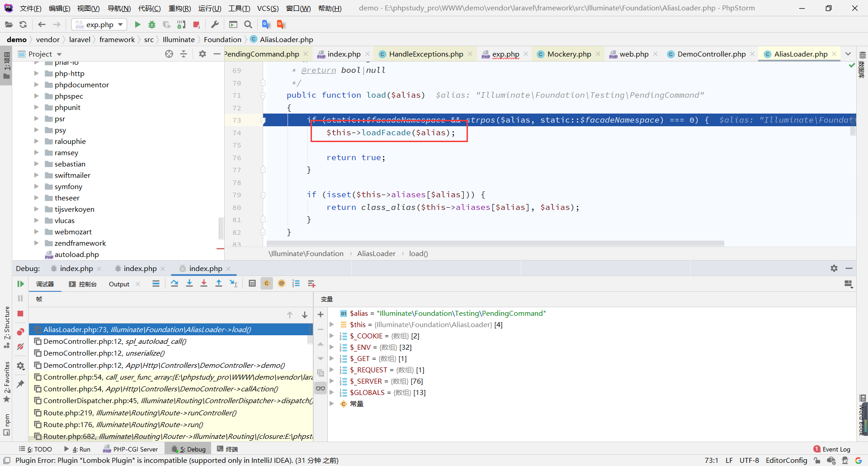Viewport: 868px width, 466px height.
Task: Click the editor horizontal scrollbar
Action: coord(495,243)
